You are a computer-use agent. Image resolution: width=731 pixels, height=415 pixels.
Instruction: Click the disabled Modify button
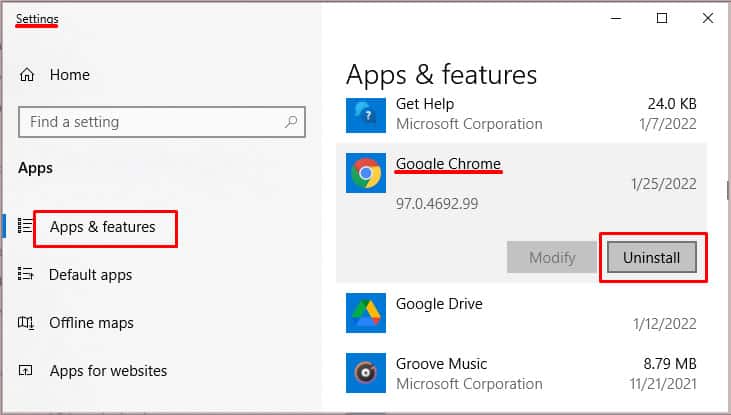click(552, 257)
